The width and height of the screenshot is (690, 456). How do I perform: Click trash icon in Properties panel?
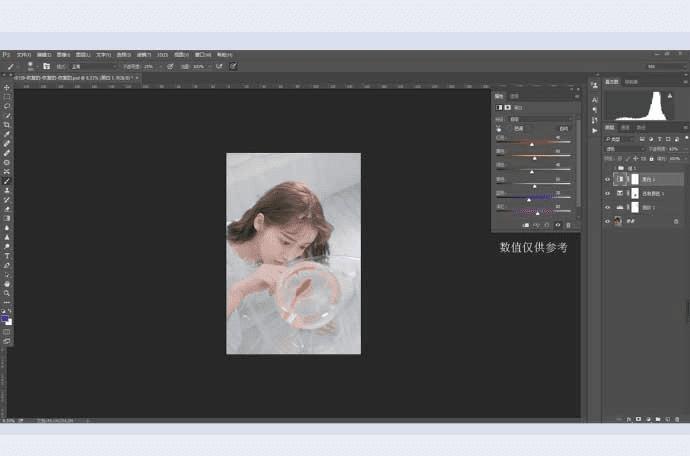click(568, 225)
